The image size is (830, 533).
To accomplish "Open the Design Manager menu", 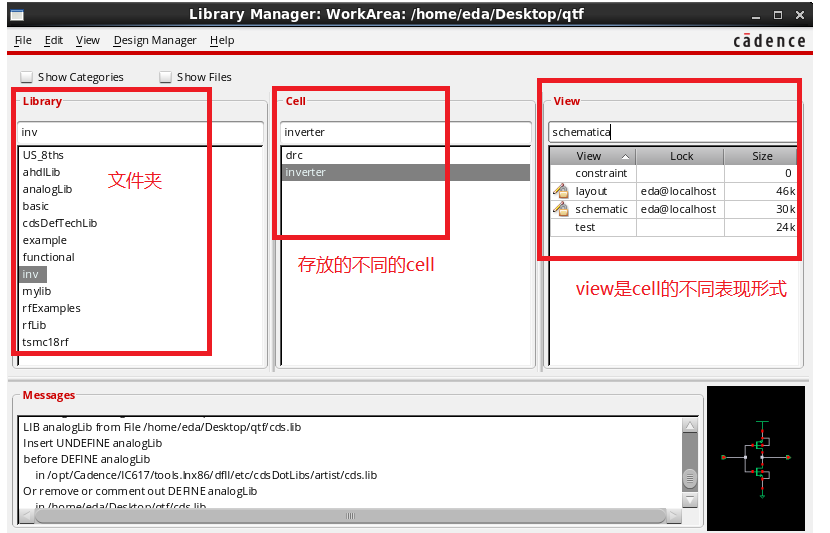I will click(x=155, y=40).
